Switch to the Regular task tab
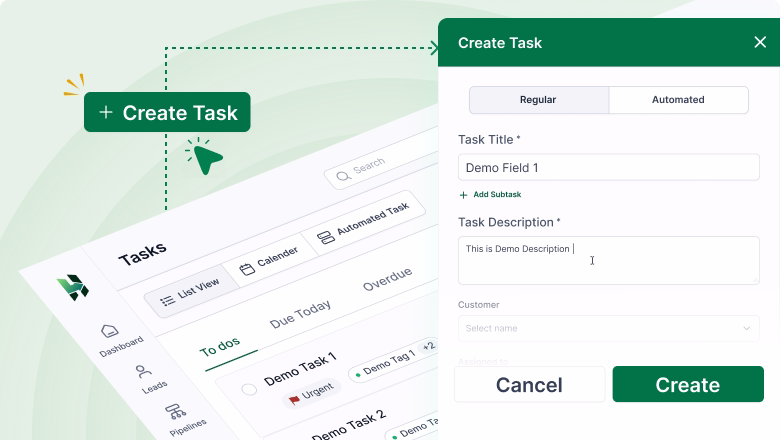The height and width of the screenshot is (440, 780). [x=539, y=100]
